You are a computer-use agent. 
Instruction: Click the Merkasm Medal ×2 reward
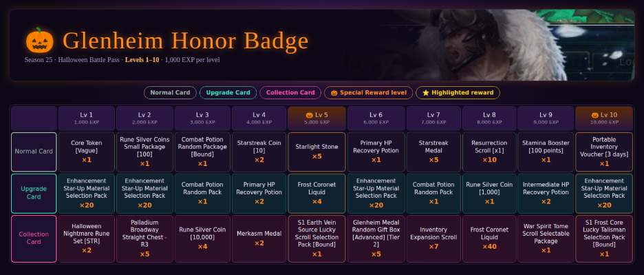coord(259,238)
